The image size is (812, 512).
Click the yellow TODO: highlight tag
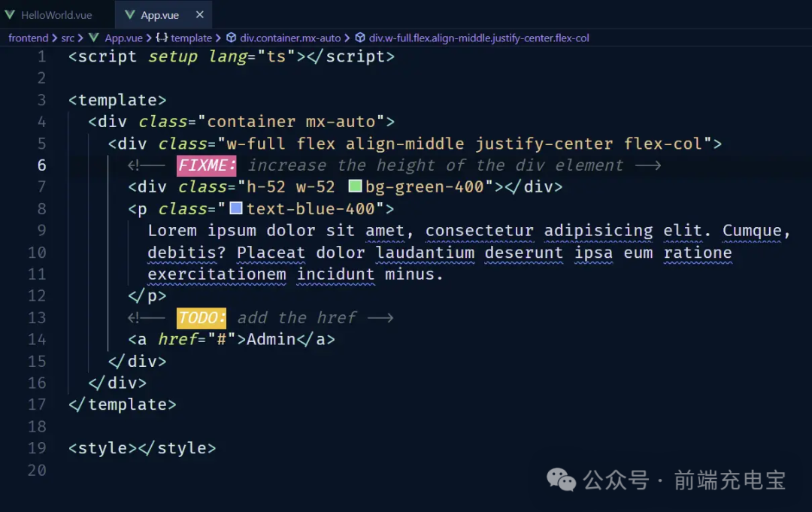click(x=201, y=318)
